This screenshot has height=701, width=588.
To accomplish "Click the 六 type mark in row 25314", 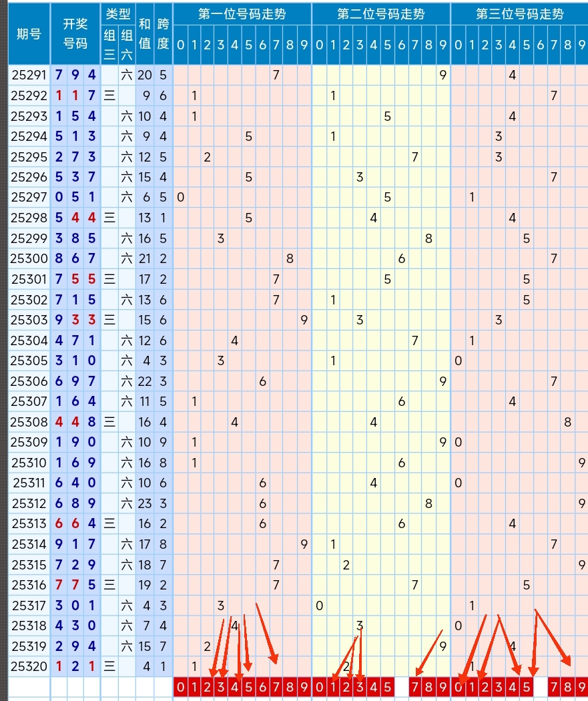I will 127,544.
